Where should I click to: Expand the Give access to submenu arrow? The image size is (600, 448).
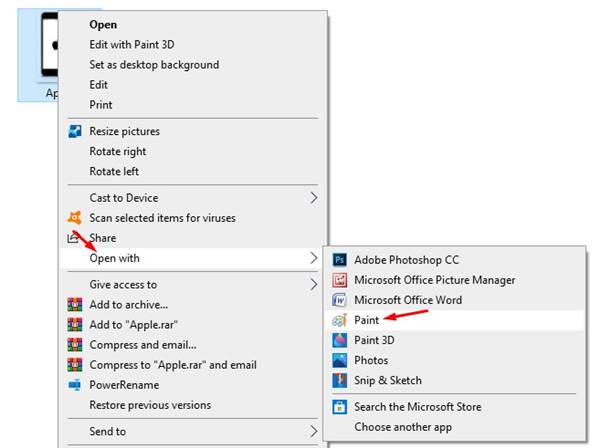tap(314, 285)
